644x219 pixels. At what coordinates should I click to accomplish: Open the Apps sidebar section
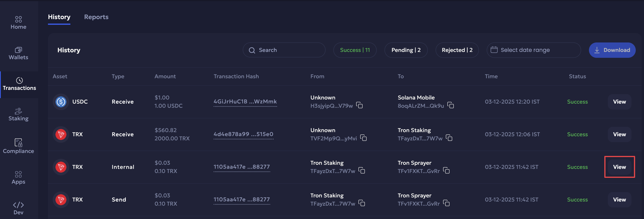pos(18,178)
